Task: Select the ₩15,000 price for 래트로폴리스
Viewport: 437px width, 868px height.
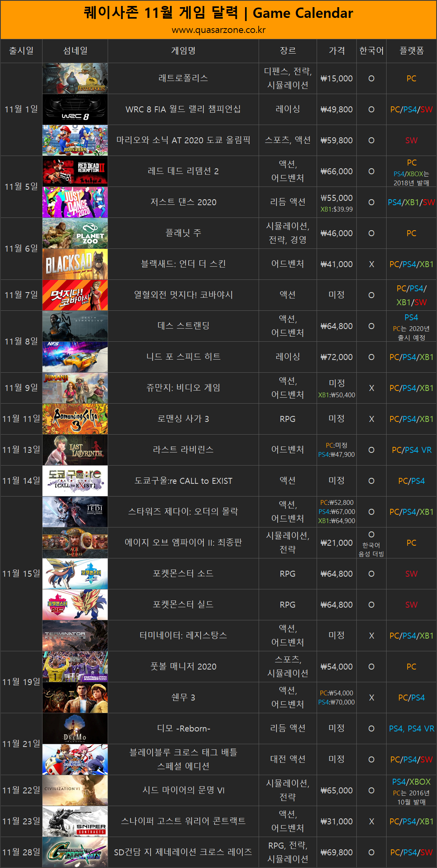Action: tap(336, 79)
